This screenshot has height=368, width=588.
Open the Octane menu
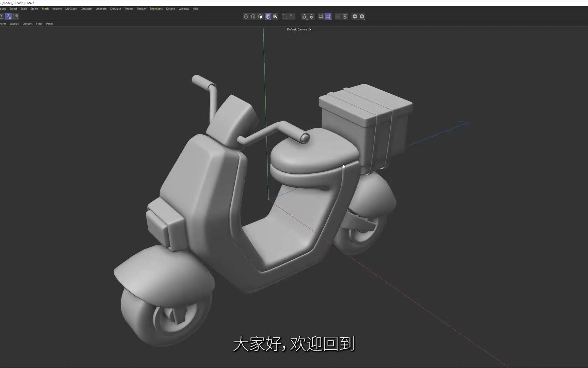pyautogui.click(x=170, y=9)
